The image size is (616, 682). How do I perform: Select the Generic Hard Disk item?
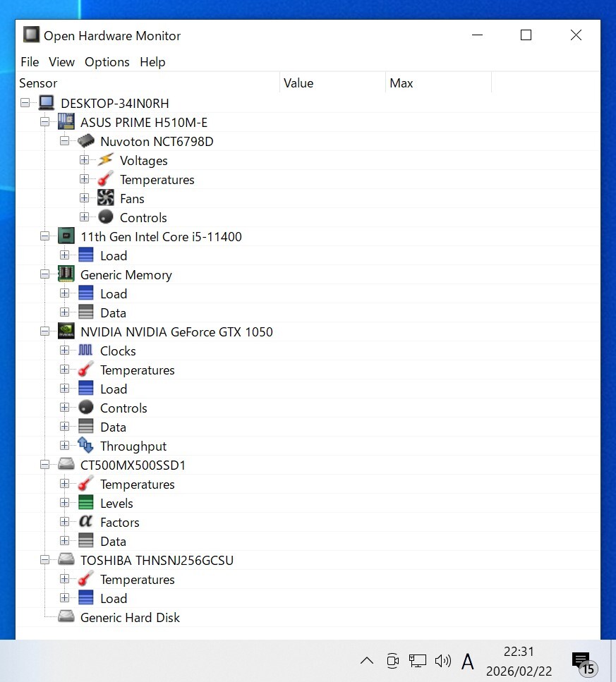[x=130, y=617]
